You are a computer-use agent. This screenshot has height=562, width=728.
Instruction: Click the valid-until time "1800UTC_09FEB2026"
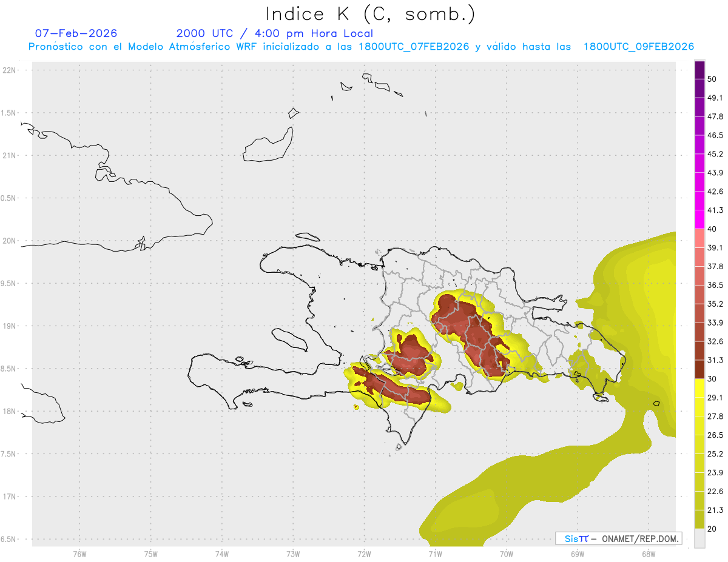[x=639, y=47]
